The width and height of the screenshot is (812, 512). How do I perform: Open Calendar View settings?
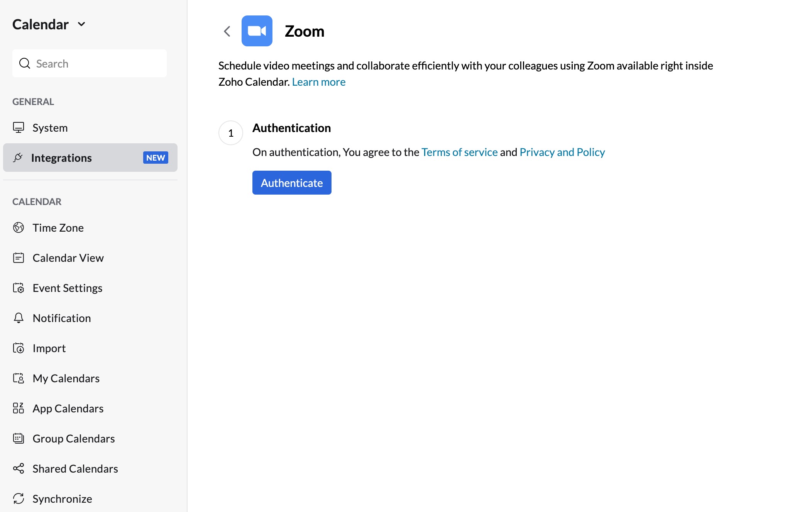click(x=90, y=258)
